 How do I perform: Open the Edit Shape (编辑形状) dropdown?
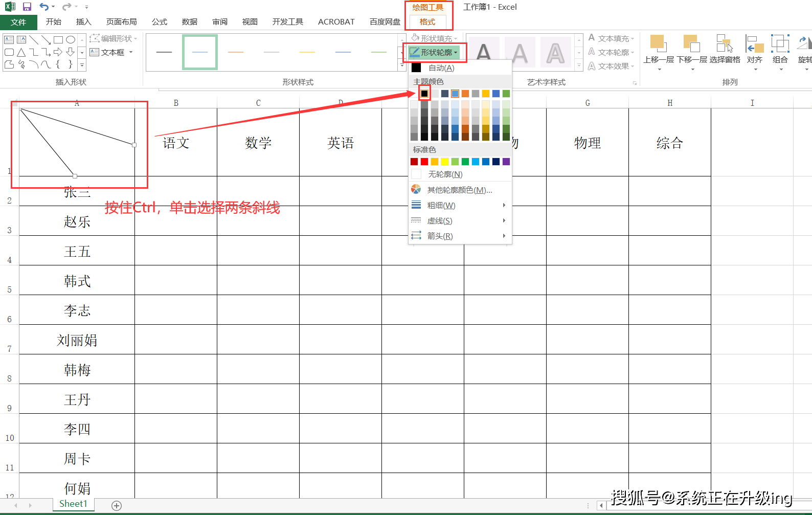(x=114, y=38)
